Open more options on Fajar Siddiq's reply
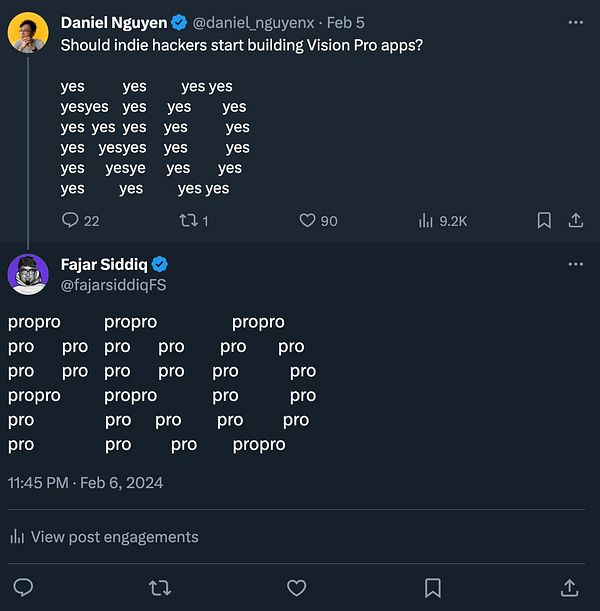The height and width of the screenshot is (611, 600). pos(575,264)
